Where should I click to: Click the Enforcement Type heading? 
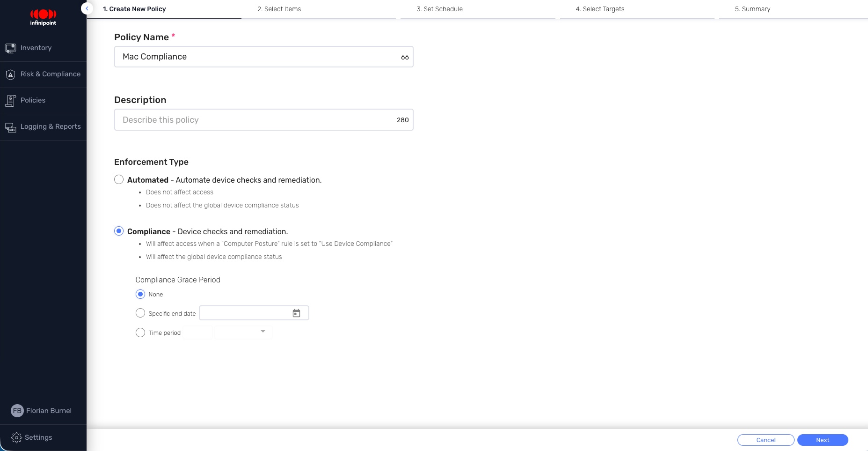pos(151,162)
